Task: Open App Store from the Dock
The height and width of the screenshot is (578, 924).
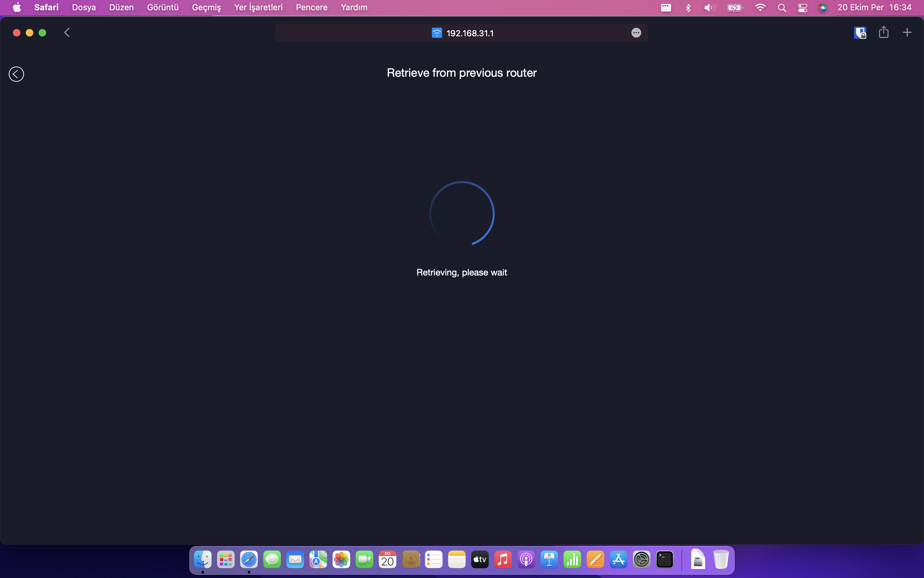Action: [x=619, y=560]
